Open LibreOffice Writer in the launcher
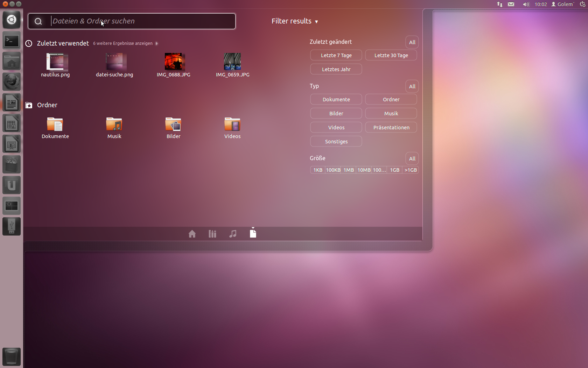Viewport: 588px width, 368px height. 12,102
